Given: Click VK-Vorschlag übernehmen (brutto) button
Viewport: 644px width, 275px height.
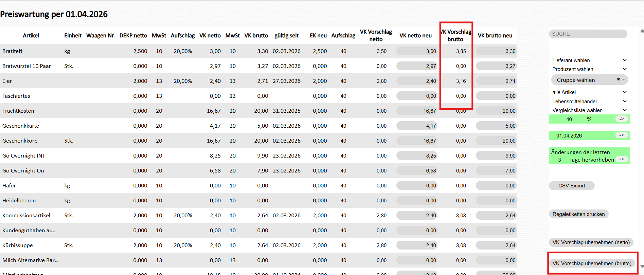Looking at the screenshot, I should [592, 263].
